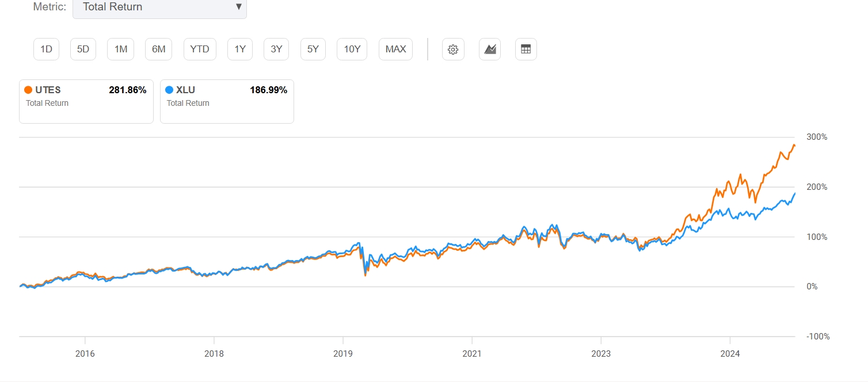
Task: Set chart range to 5Y
Action: click(x=313, y=49)
